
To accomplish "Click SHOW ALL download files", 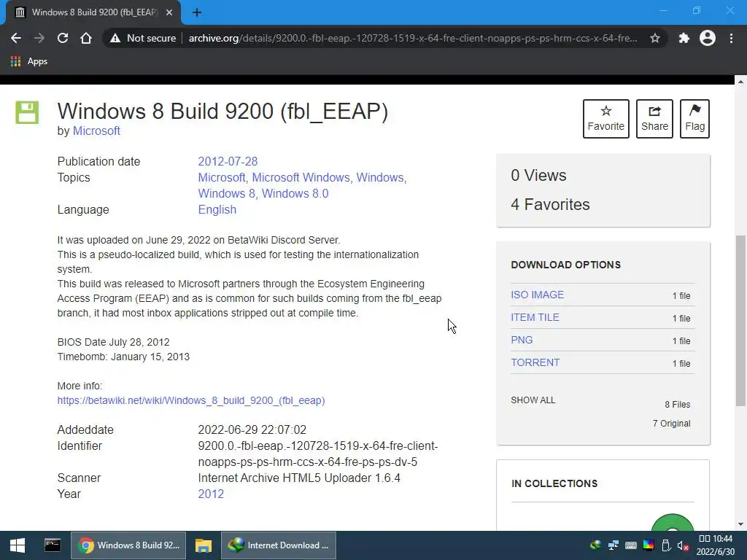I will 533,400.
